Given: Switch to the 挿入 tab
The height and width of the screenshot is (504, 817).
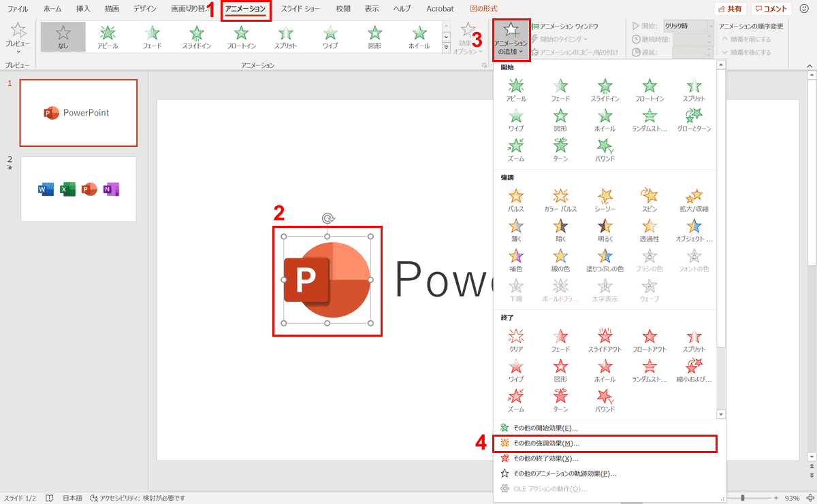Looking at the screenshot, I should coord(83,10).
